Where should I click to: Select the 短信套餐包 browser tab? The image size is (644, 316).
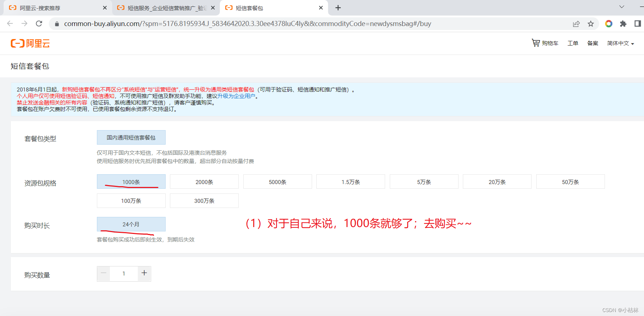274,8
